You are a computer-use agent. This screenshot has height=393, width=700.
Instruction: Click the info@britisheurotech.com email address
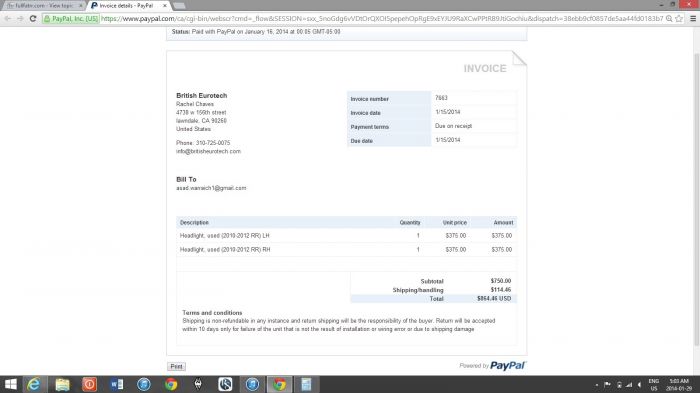click(208, 151)
